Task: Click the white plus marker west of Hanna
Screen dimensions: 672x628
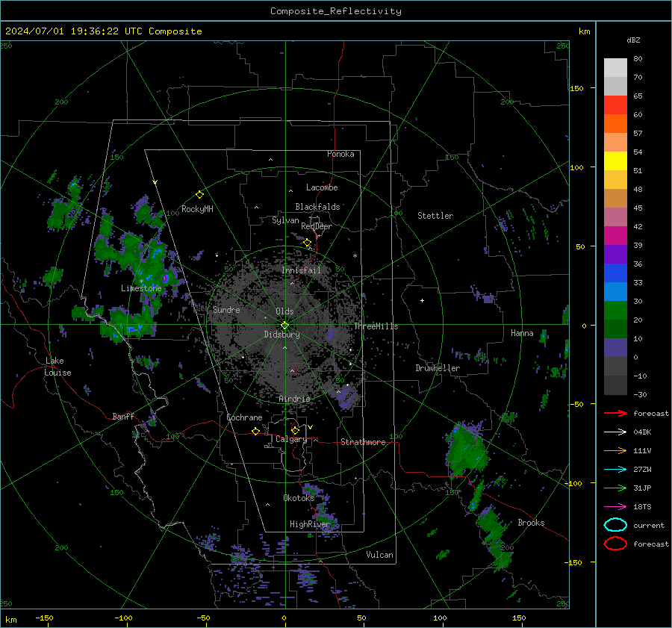Action: (x=422, y=300)
